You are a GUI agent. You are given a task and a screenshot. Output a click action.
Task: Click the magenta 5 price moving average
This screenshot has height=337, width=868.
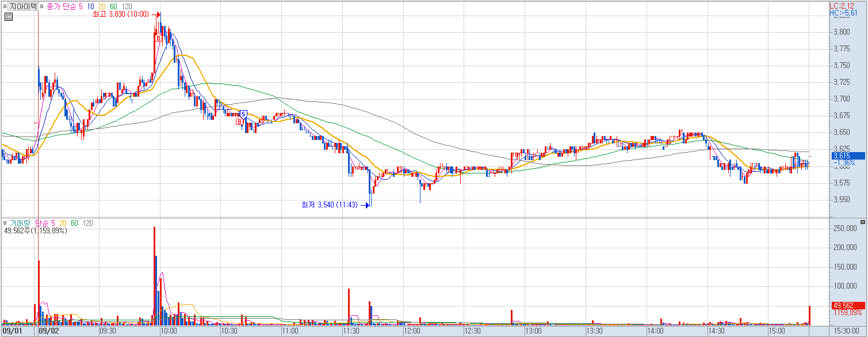pyautogui.click(x=79, y=6)
